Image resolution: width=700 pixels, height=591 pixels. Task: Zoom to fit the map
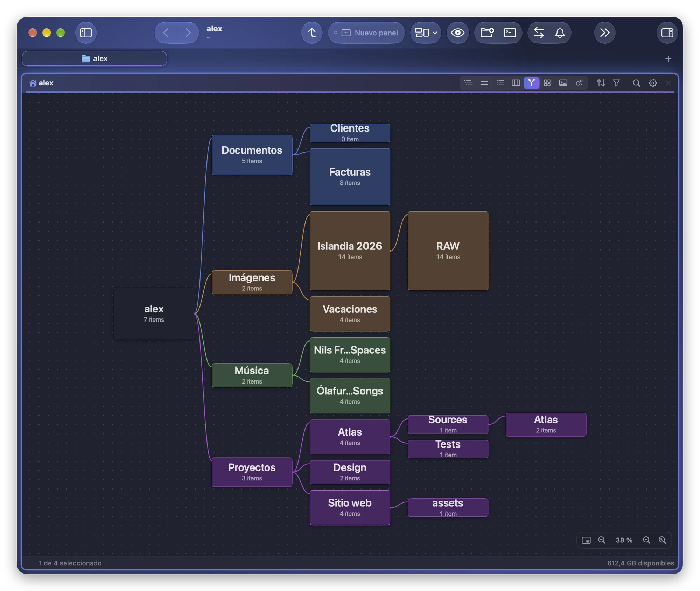coord(662,540)
